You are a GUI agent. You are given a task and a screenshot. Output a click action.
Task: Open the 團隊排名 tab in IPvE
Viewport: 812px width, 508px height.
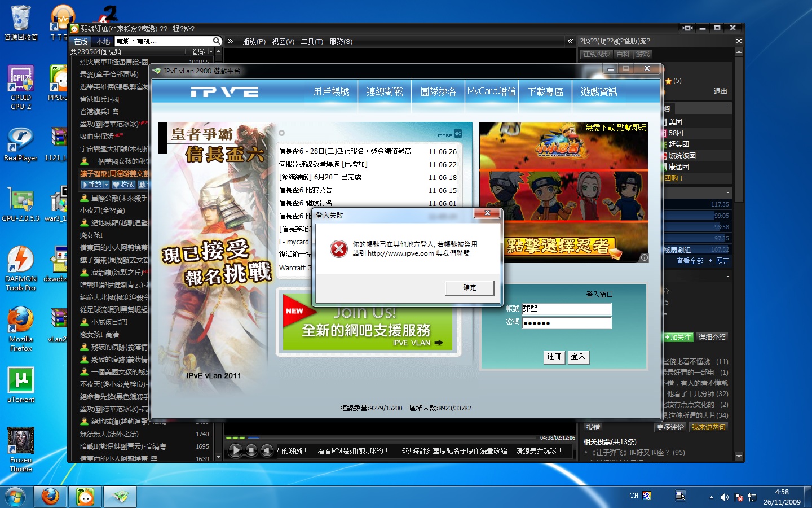pyautogui.click(x=438, y=91)
